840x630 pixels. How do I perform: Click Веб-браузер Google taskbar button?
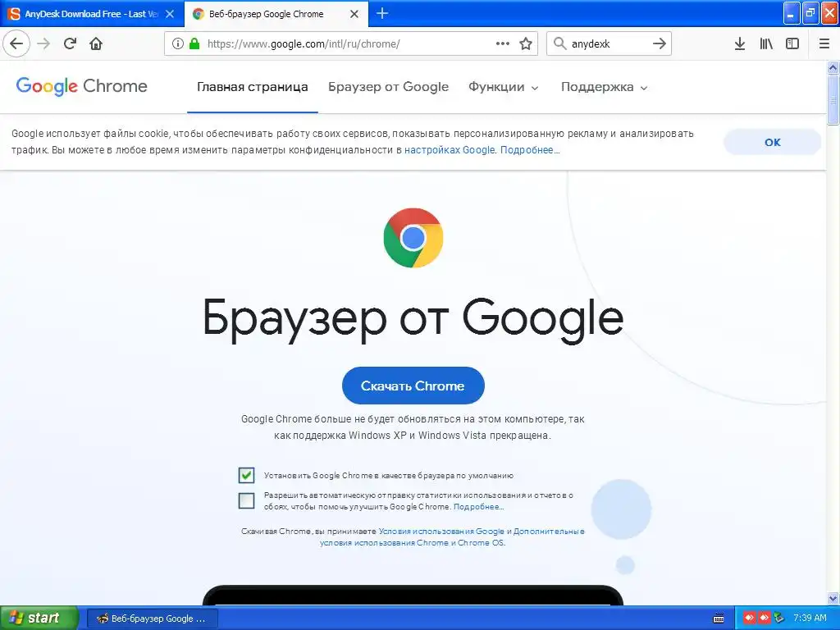tap(152, 619)
